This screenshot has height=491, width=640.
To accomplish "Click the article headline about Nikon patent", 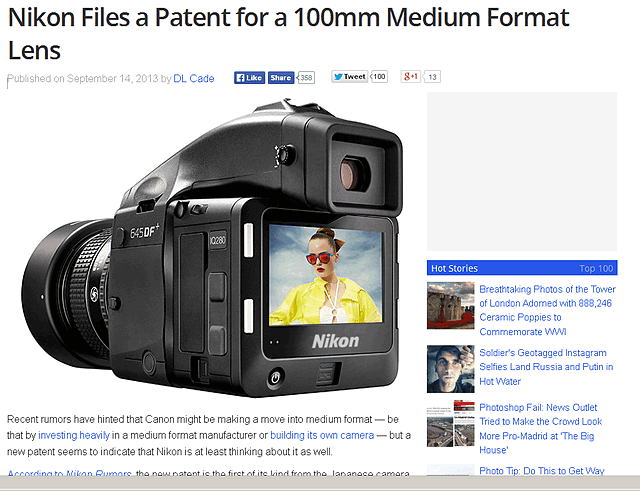I will point(288,33).
